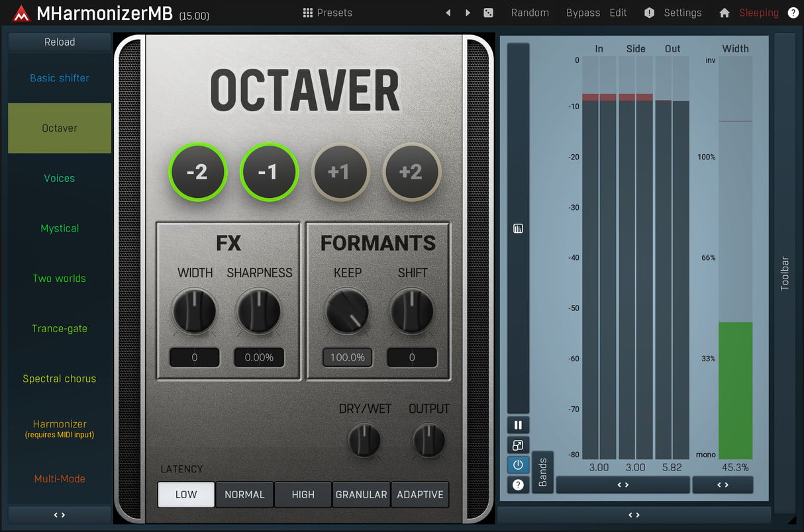Select the GRANULAR latency mode
Screen dimensions: 804x532
click(362, 494)
